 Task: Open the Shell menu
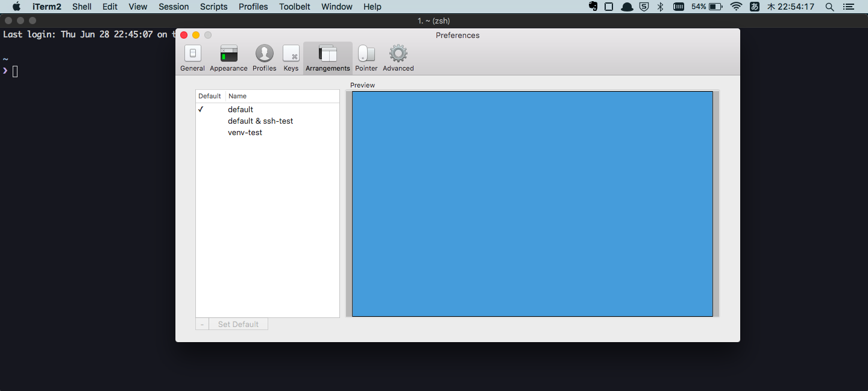pos(82,7)
